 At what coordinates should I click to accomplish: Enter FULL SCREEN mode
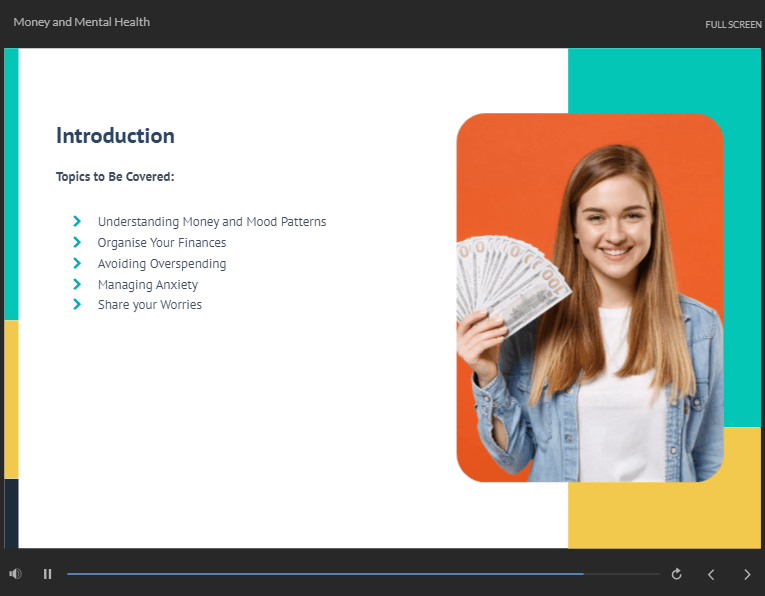tap(733, 24)
